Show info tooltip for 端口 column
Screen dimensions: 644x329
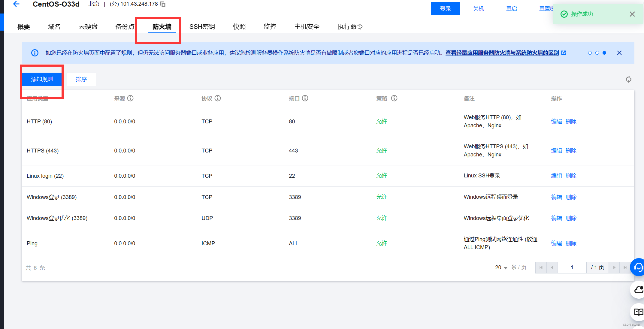(305, 98)
